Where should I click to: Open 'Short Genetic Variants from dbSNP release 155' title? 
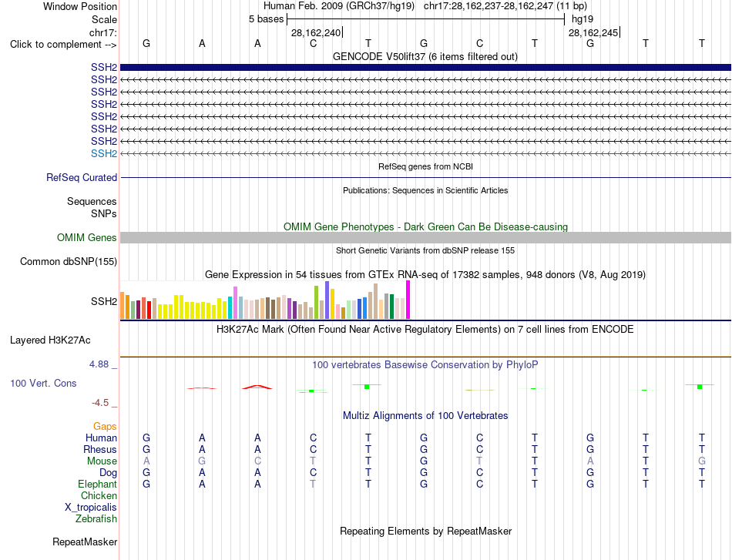(x=425, y=250)
